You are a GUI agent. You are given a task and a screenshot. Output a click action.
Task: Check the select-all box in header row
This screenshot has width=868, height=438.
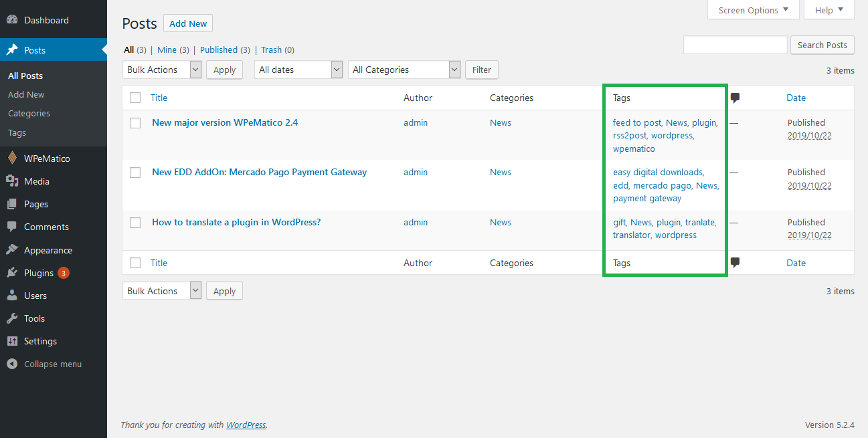click(135, 98)
